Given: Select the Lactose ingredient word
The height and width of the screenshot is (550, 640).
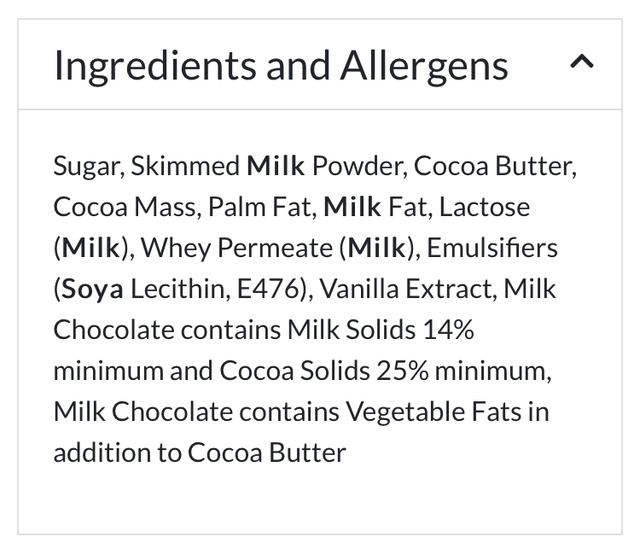Looking at the screenshot, I should pos(485,207).
